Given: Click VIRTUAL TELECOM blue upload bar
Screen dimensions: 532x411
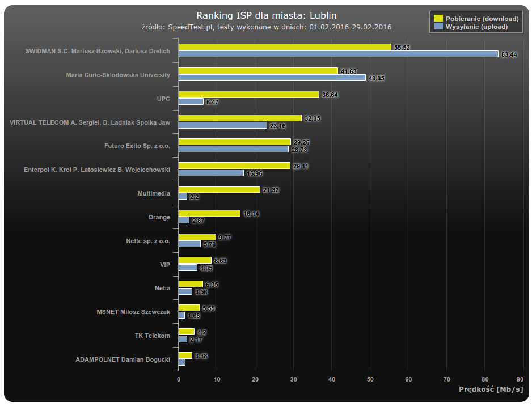Looking at the screenshot, I should coord(223,125).
